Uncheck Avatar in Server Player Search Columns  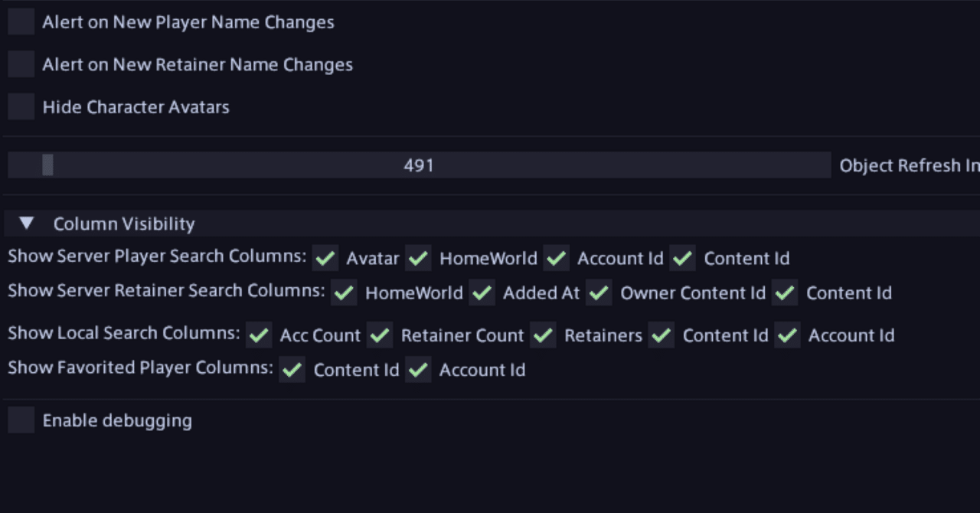pos(325,258)
